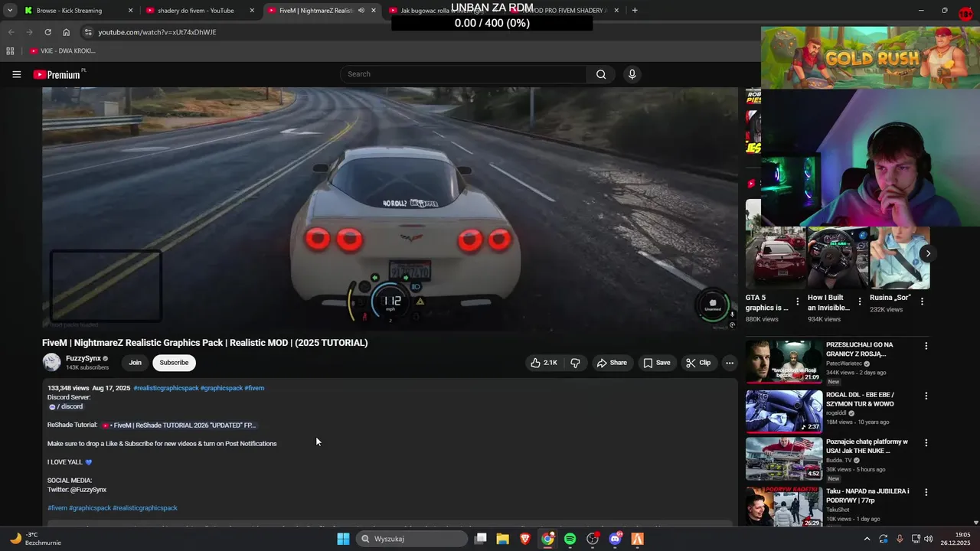The height and width of the screenshot is (551, 980).
Task: Select the FiveM NightmareZ Realistic tab
Action: click(x=315, y=11)
